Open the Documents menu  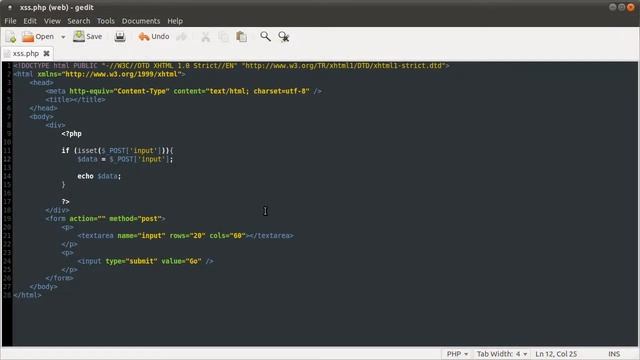point(141,21)
